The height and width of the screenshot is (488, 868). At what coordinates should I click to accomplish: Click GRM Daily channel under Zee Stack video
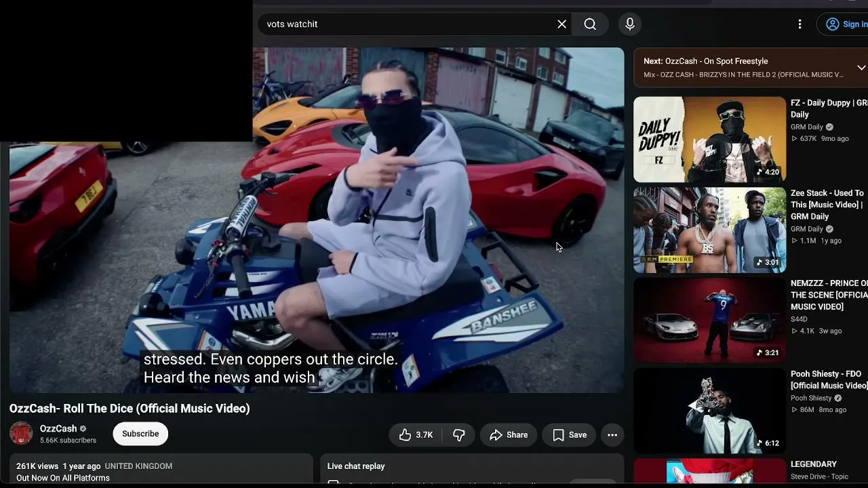807,228
